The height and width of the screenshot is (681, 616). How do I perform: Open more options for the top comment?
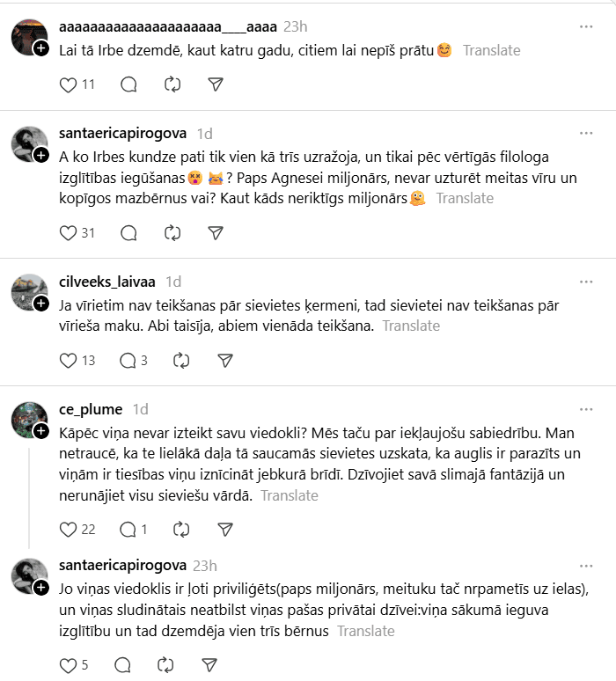tap(586, 26)
